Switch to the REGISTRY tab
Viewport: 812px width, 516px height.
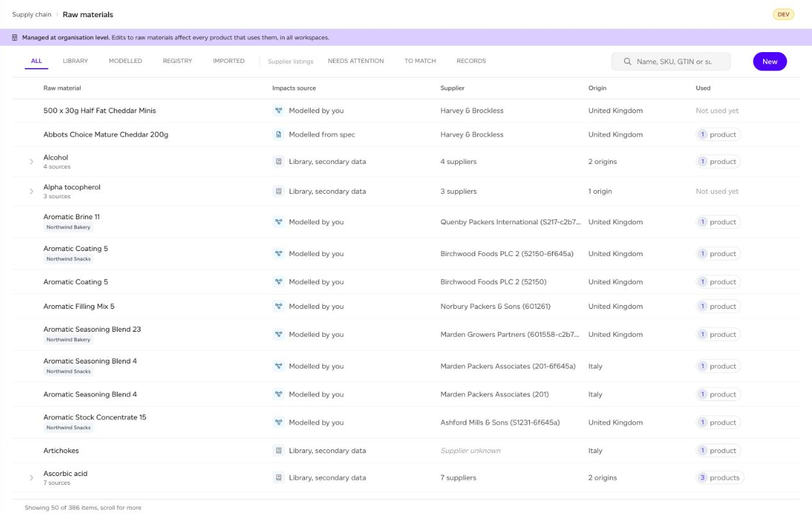[177, 61]
